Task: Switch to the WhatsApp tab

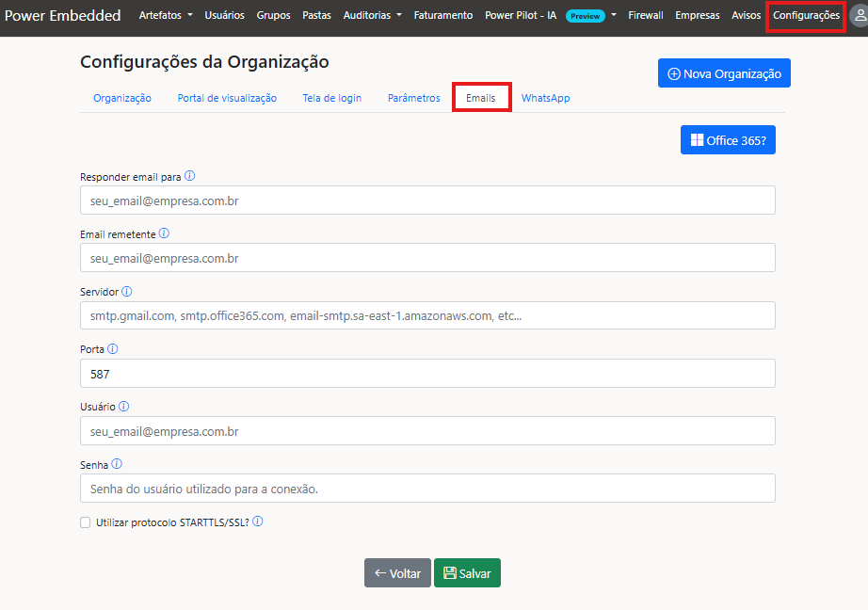Action: click(545, 98)
